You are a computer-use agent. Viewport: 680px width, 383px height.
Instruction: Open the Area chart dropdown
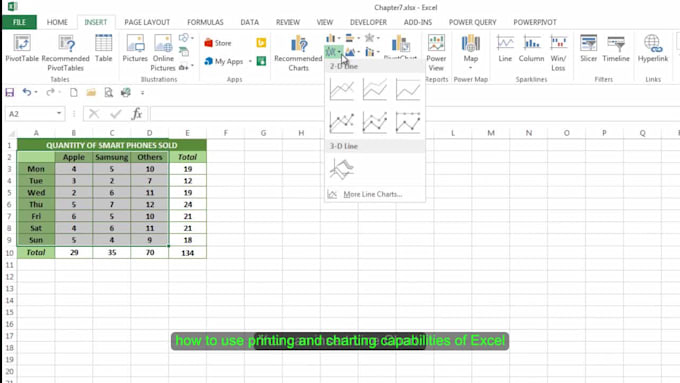353,52
